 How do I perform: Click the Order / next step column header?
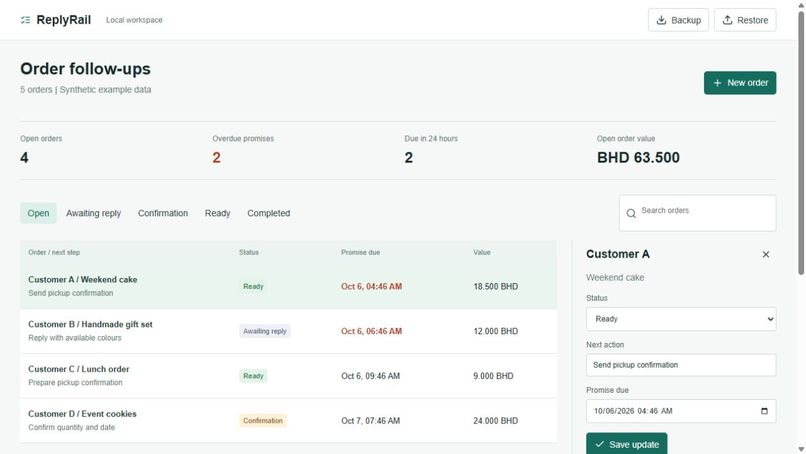(54, 252)
